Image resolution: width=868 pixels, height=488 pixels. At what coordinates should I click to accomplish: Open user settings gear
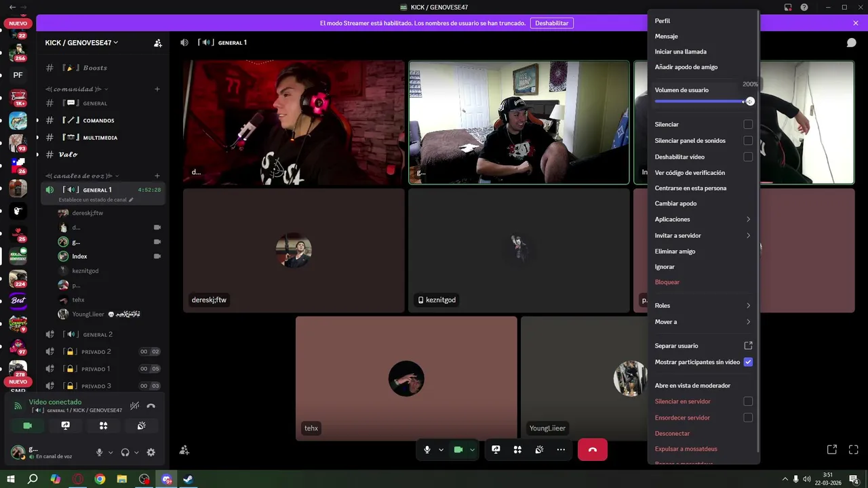pos(151,452)
